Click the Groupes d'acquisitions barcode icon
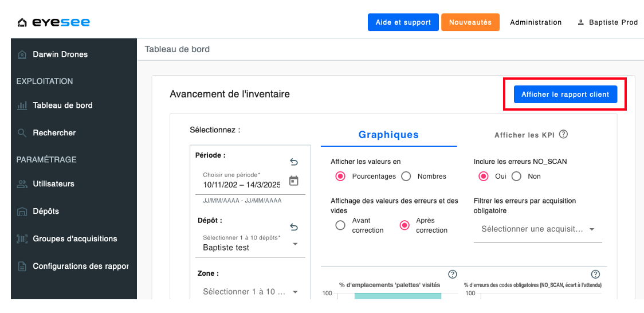Viewport: 644px width, 313px height. [x=22, y=239]
